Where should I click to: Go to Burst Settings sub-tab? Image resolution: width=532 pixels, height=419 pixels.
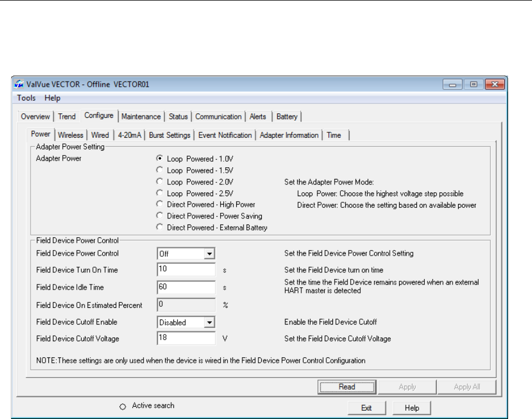click(x=170, y=136)
